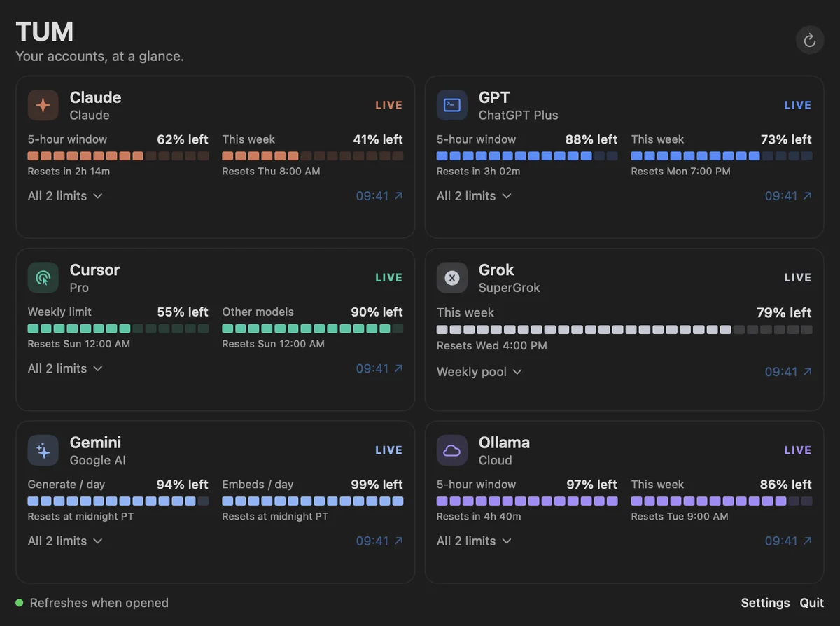The height and width of the screenshot is (626, 840).
Task: Click the Gemini sparkles app icon
Action: pyautogui.click(x=43, y=450)
